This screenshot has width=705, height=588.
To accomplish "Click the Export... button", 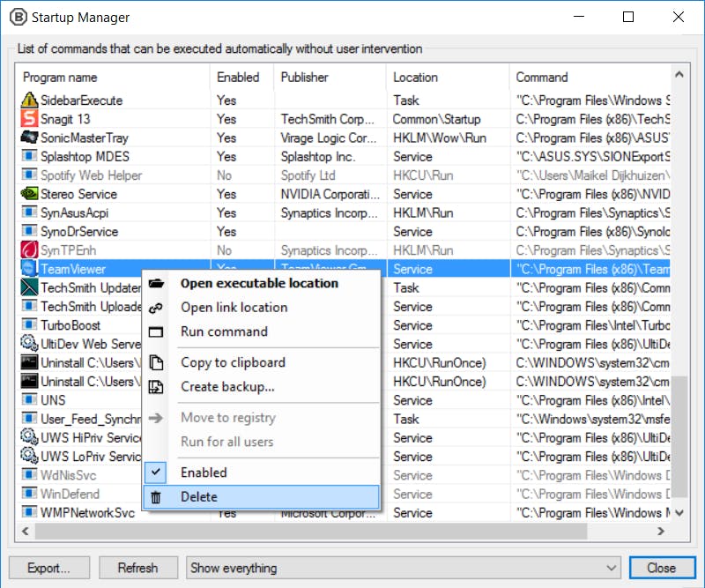I will point(49,568).
